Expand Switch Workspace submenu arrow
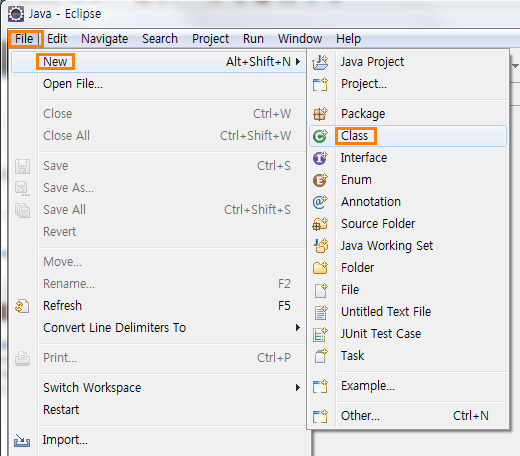The image size is (520, 456). click(298, 388)
